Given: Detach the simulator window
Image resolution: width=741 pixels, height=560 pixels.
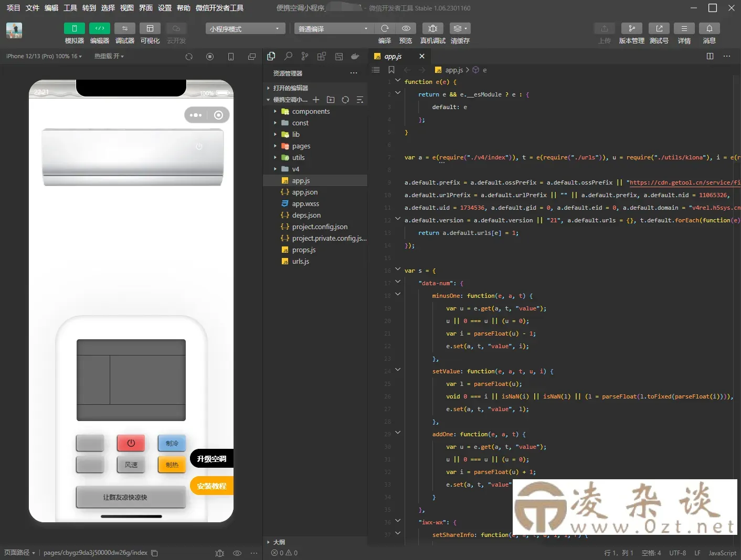Looking at the screenshot, I should [252, 57].
